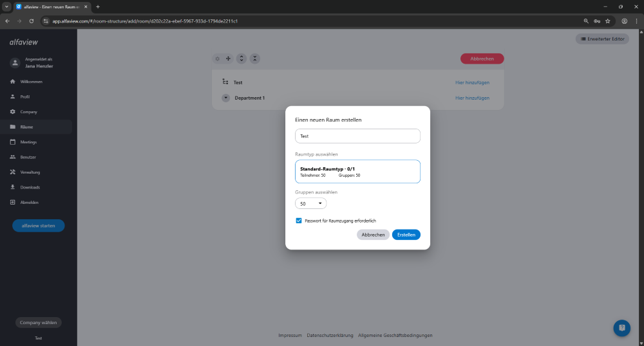The width and height of the screenshot is (644, 346).
Task: Click the browser reload icon
Action: [32, 21]
